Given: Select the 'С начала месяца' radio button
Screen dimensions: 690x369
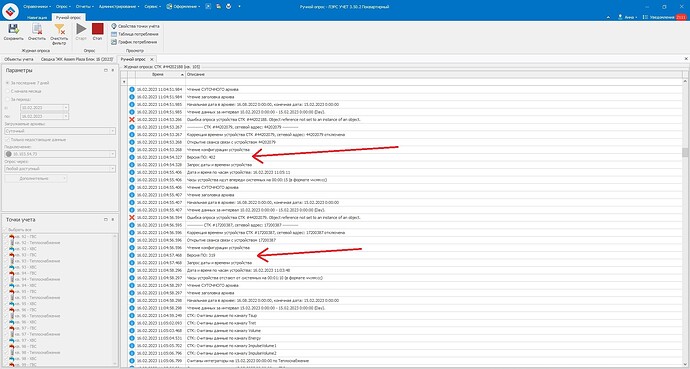Looking at the screenshot, I should pyautogui.click(x=24, y=91).
